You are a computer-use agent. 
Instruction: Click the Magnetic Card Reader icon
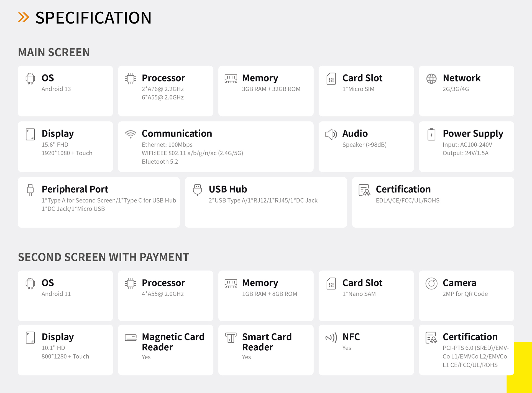pos(131,337)
